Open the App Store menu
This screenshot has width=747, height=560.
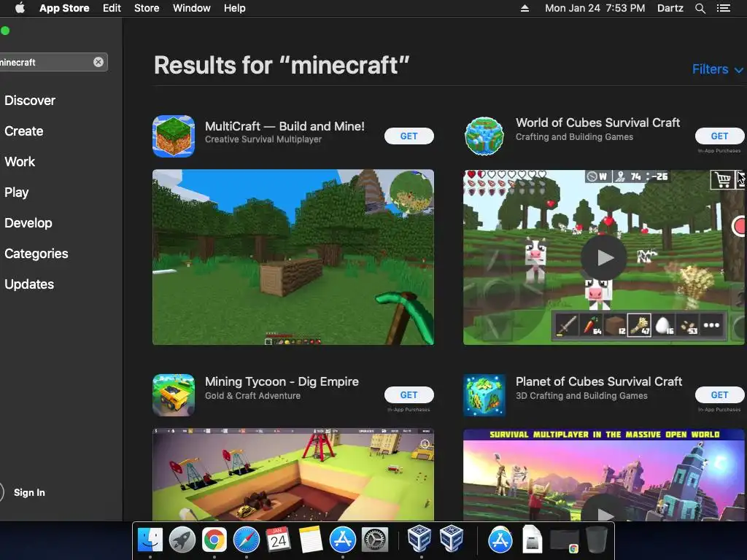(64, 8)
